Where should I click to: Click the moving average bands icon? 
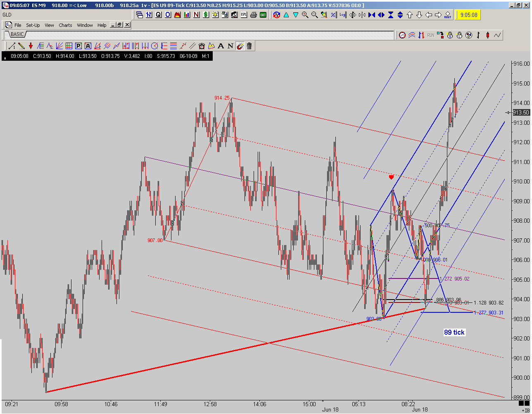click(x=412, y=35)
